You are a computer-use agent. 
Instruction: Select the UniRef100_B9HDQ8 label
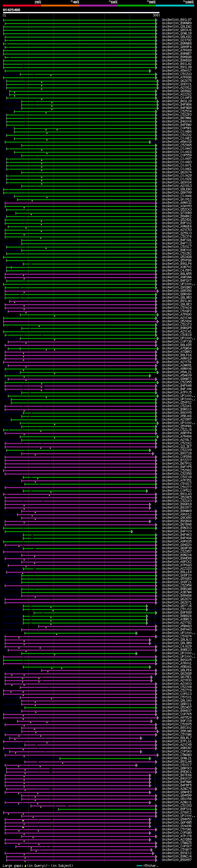click(177, 57)
